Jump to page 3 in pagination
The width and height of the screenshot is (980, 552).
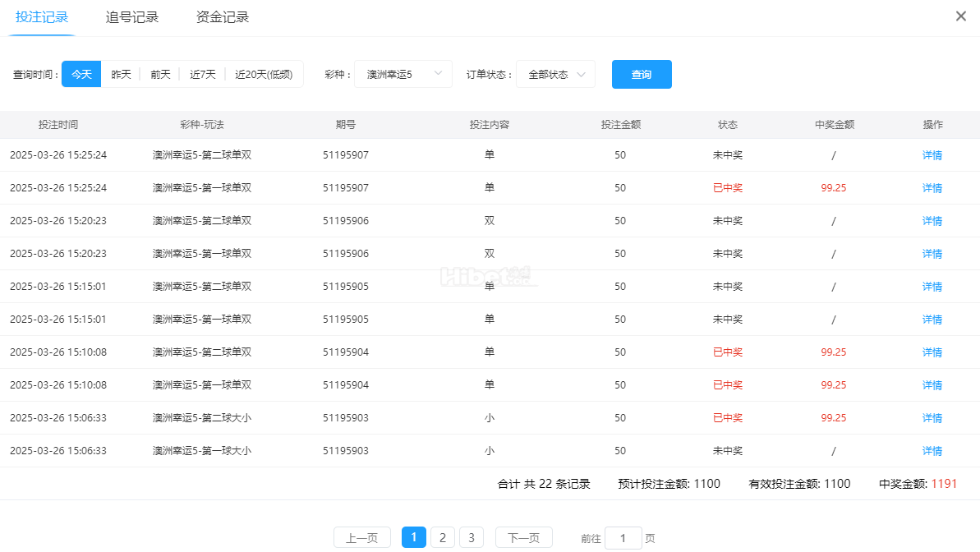pos(472,537)
